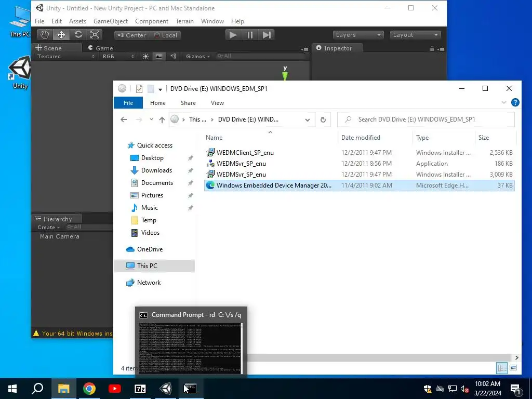Open Explorer Help icon
The width and height of the screenshot is (532, 399).
click(515, 102)
